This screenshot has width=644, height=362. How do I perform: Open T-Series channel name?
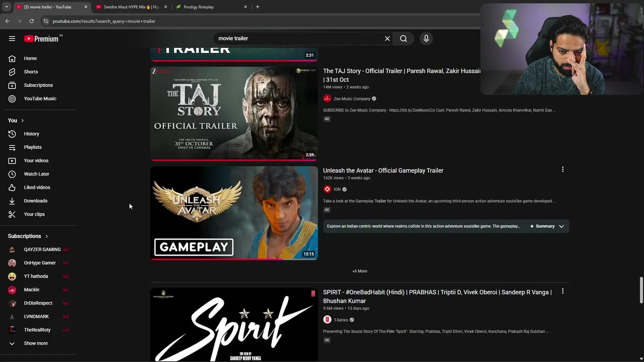[x=341, y=320]
